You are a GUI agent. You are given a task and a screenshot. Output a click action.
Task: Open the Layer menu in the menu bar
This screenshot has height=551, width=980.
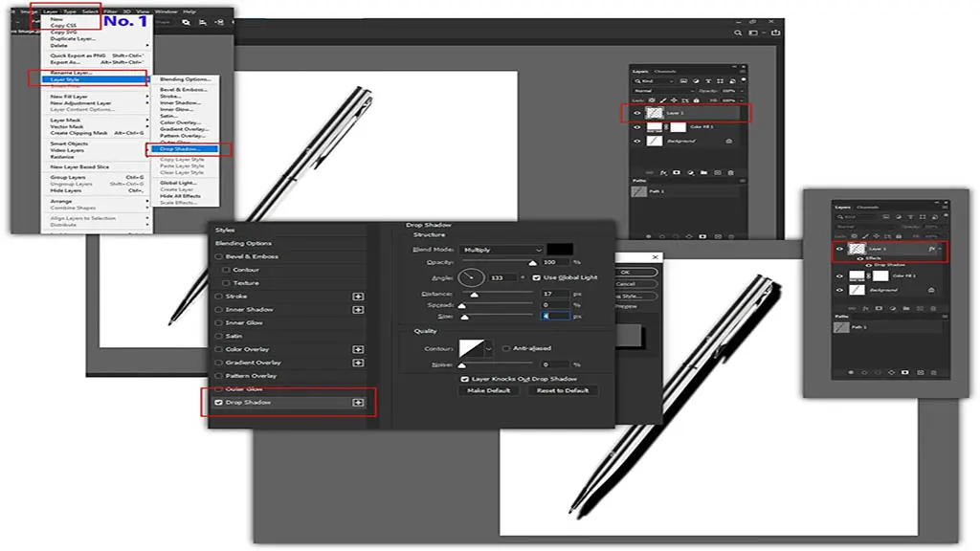tap(51, 11)
